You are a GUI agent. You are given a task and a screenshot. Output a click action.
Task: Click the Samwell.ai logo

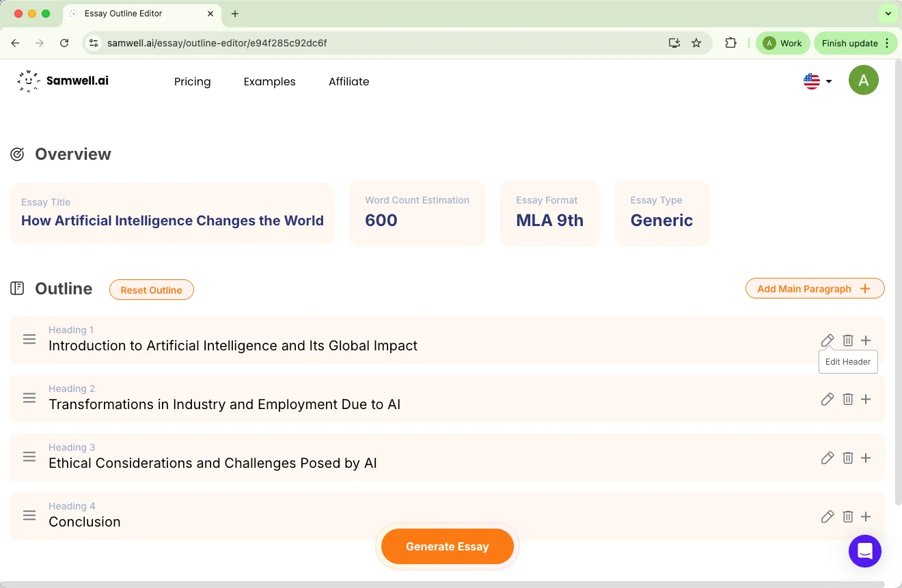[63, 81]
